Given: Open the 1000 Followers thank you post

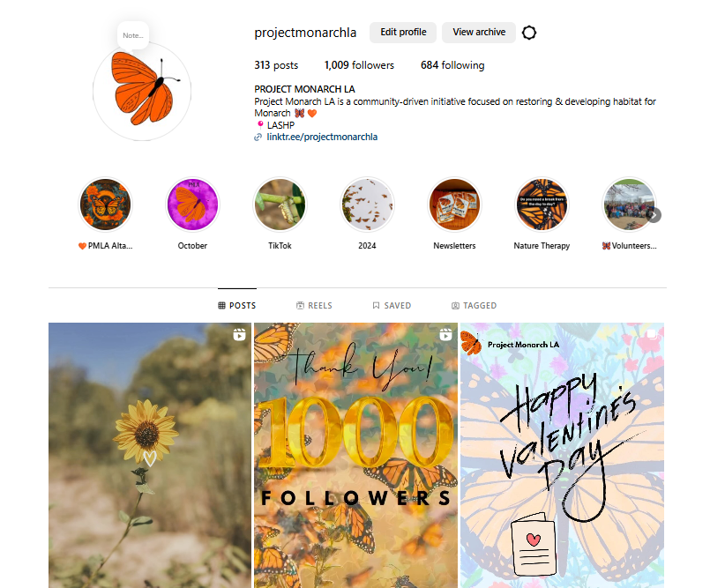Looking at the screenshot, I should click(356, 455).
